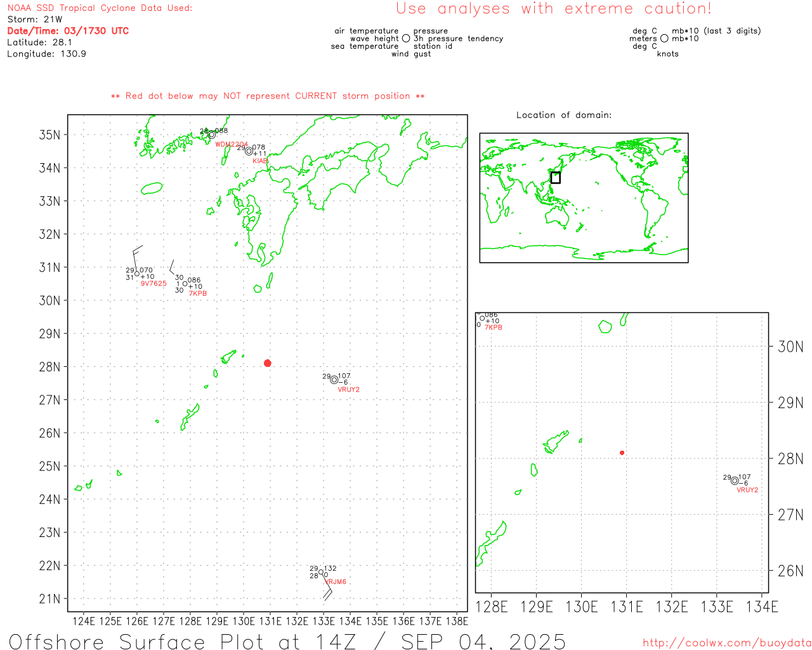Image resolution: width=812 pixels, height=650 pixels.
Task: Click the red storm position dot on main map
Action: 267,363
